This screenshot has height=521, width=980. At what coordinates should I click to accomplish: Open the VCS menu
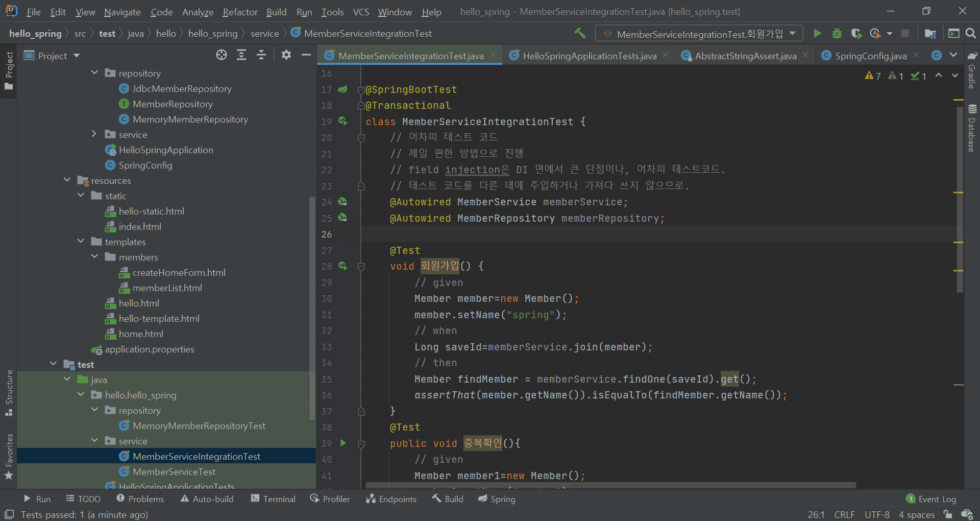click(x=361, y=12)
